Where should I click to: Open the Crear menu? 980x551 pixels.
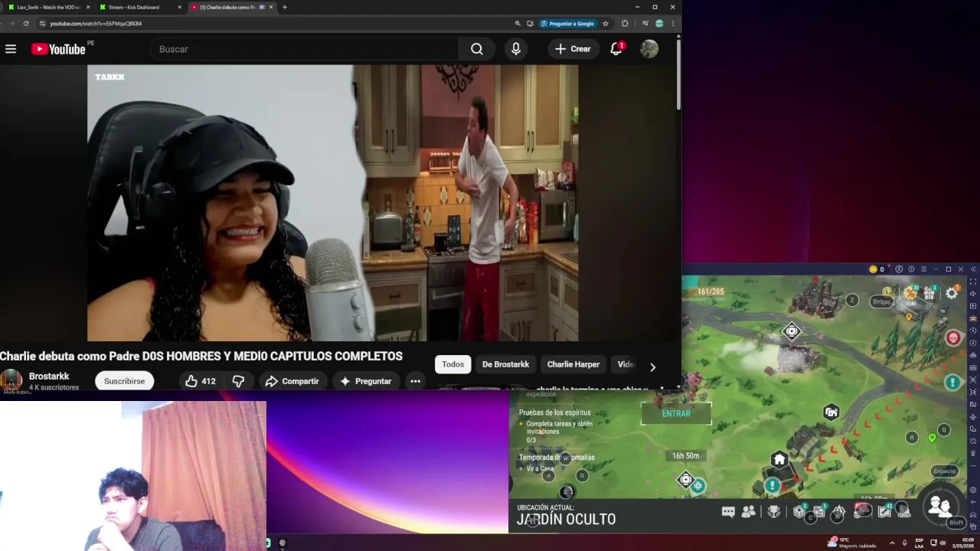[x=573, y=49]
